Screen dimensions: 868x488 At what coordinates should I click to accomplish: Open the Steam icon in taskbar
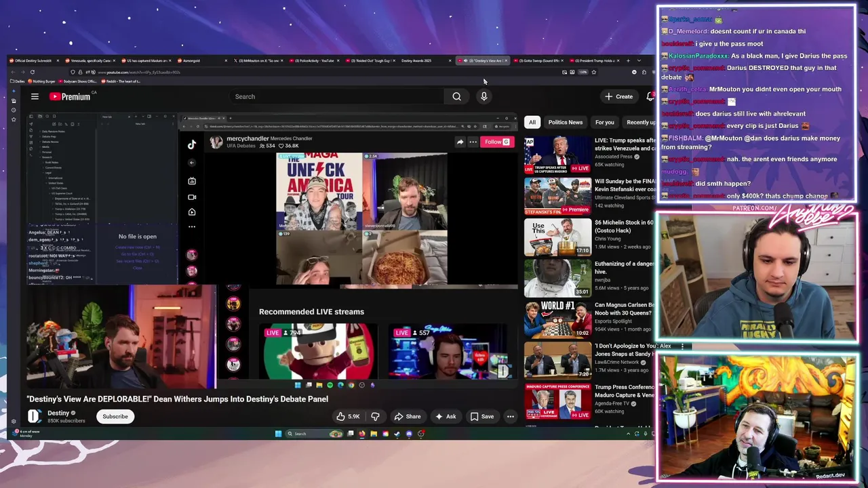tap(397, 434)
